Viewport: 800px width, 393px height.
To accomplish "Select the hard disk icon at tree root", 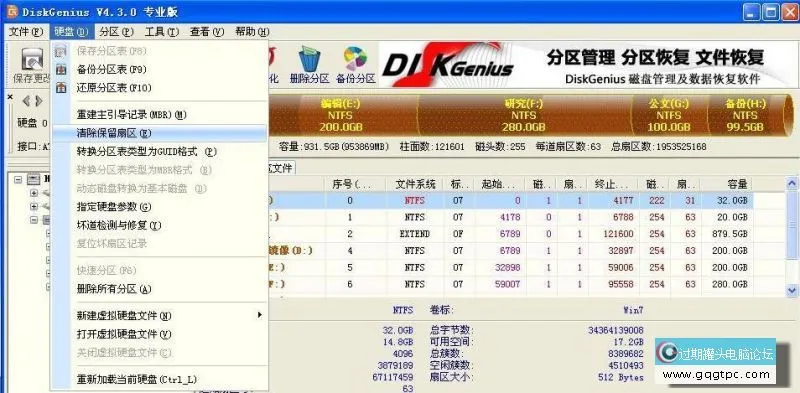I will pyautogui.click(x=34, y=179).
